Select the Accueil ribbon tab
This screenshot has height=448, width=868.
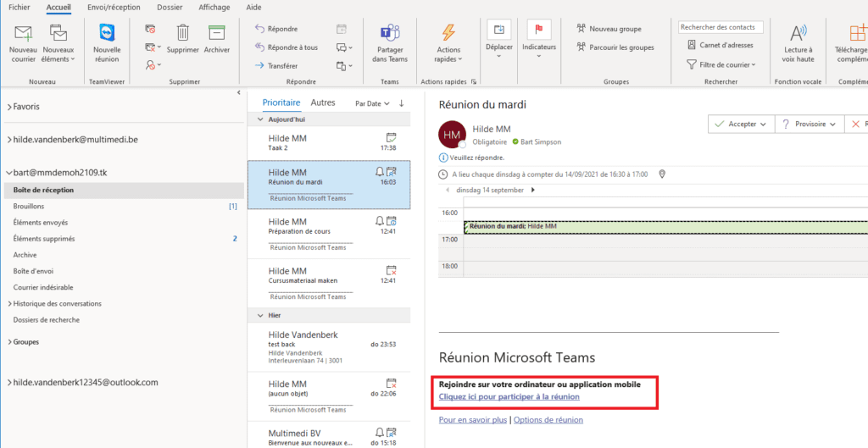(58, 8)
